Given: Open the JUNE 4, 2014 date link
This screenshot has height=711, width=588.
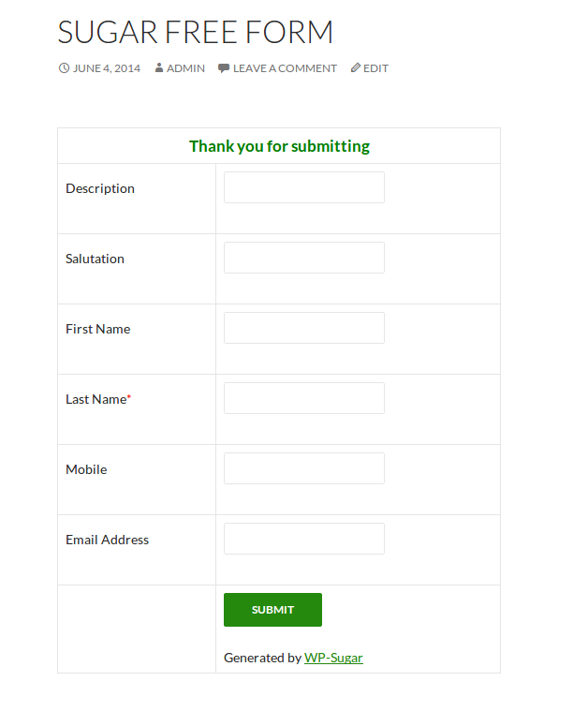Looking at the screenshot, I should (x=107, y=68).
